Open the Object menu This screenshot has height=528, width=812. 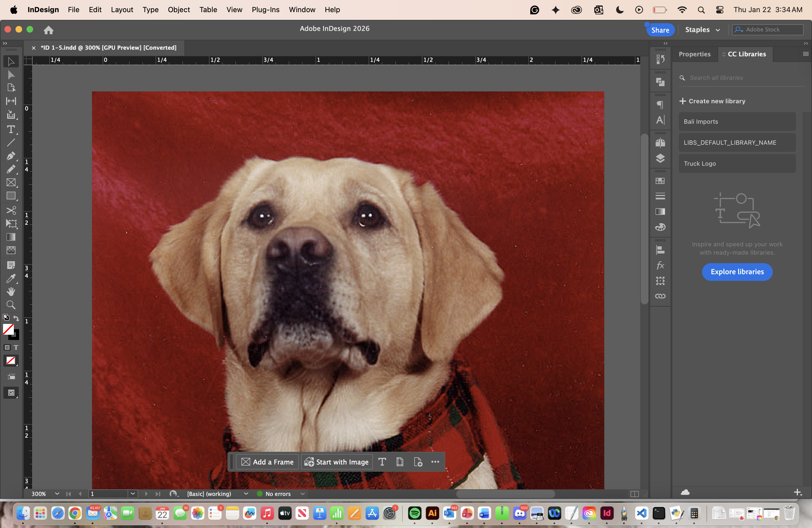178,10
